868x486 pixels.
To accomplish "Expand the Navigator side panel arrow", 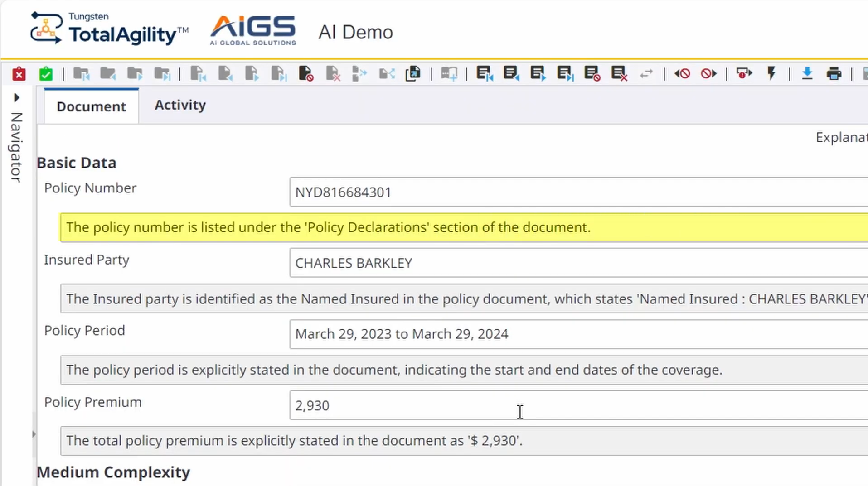I will (x=17, y=98).
